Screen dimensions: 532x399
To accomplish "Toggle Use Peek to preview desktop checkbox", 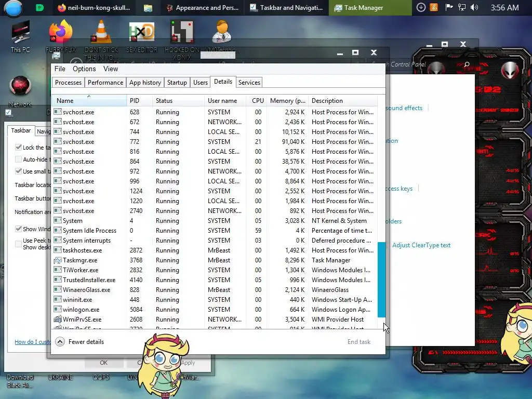I will (18, 244).
